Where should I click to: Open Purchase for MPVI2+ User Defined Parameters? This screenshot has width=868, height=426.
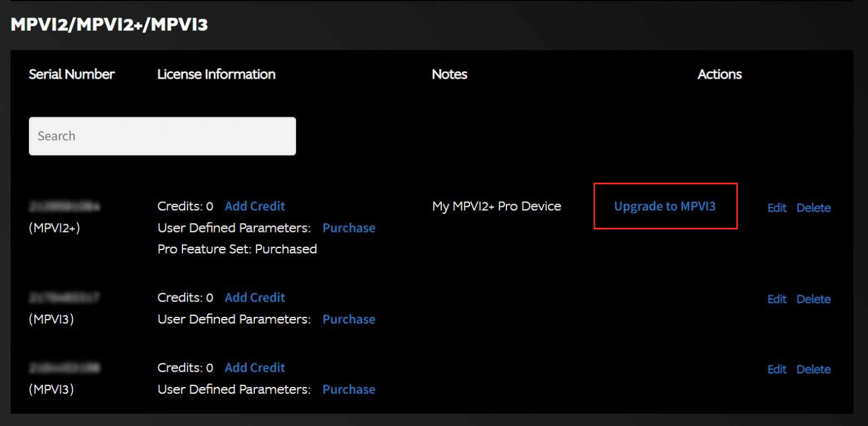349,228
